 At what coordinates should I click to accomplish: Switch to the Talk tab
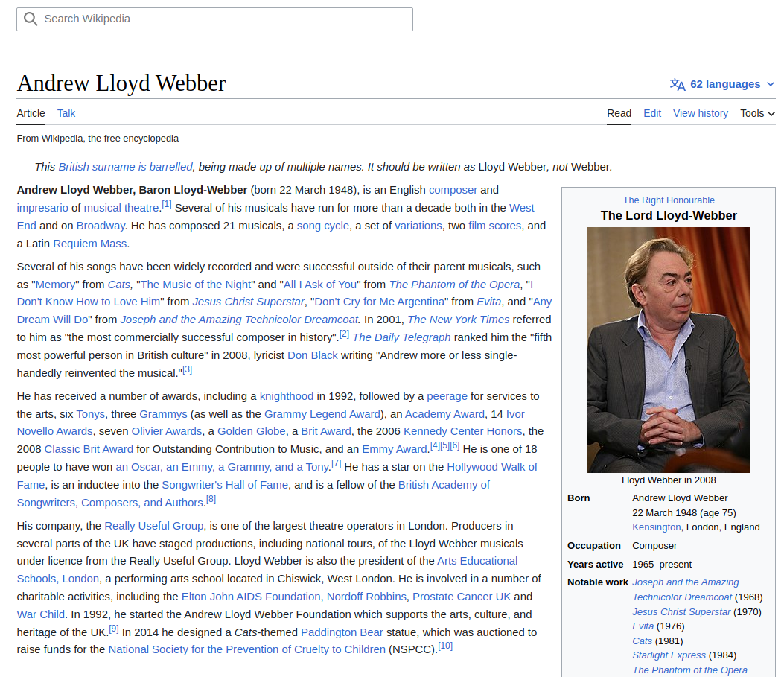click(66, 113)
